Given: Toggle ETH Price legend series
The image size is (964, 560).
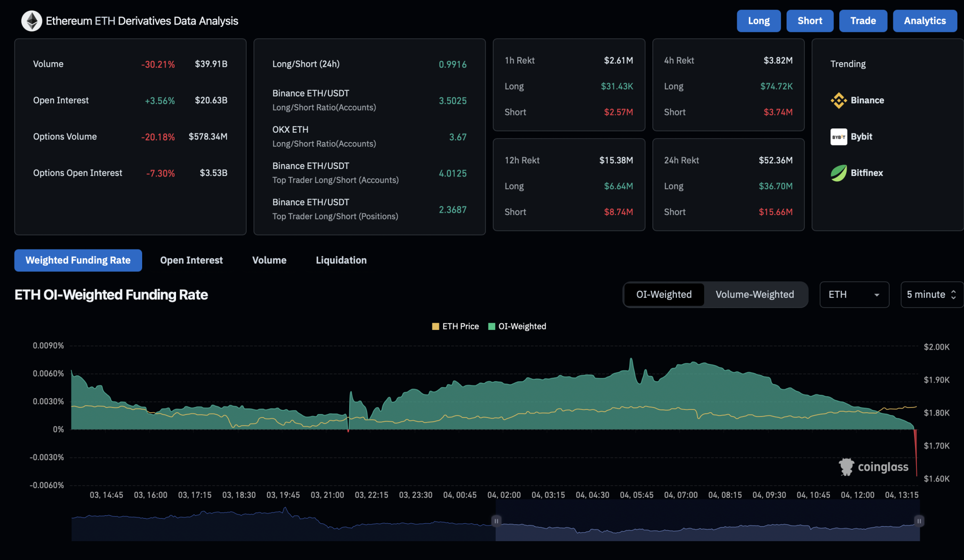Looking at the screenshot, I should coord(455,327).
